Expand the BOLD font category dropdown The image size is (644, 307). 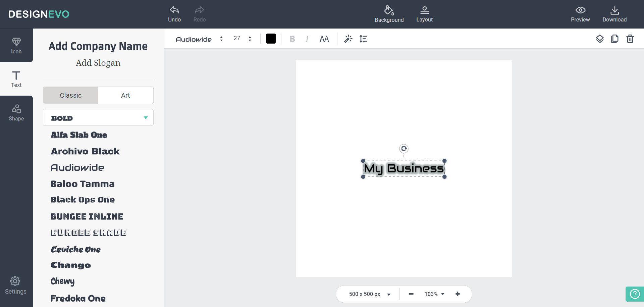point(98,118)
